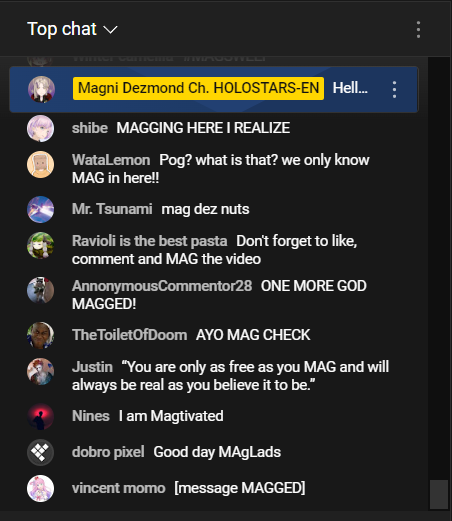Open pinned message three-dot menu
This screenshot has width=452, height=521.
coord(394,89)
